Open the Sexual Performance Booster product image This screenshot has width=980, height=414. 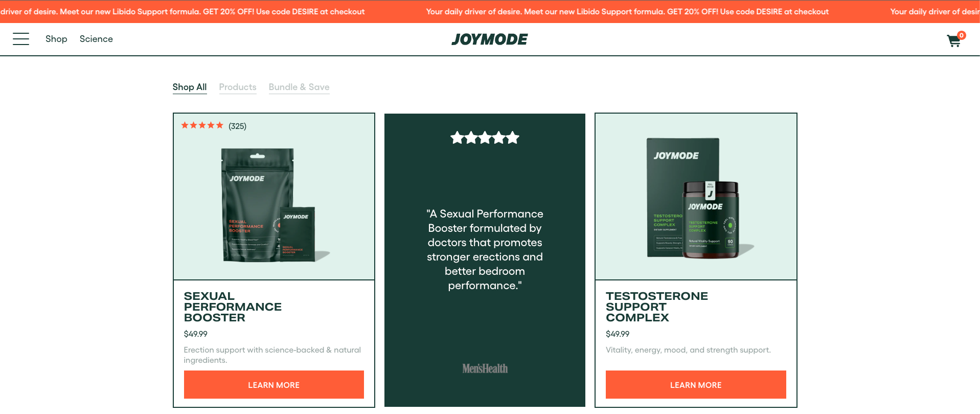274,205
